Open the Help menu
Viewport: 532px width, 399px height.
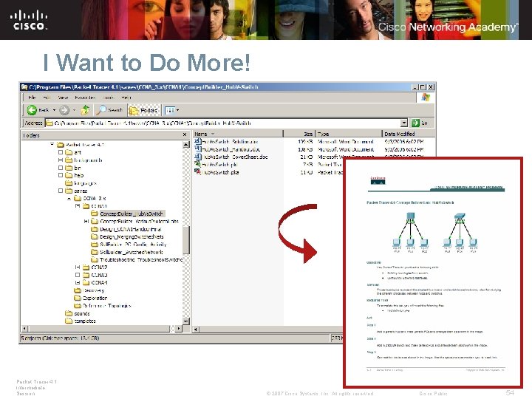(x=126, y=98)
